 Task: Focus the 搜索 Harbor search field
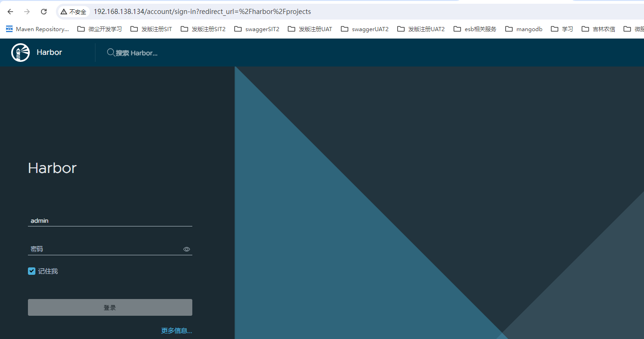[x=137, y=53]
